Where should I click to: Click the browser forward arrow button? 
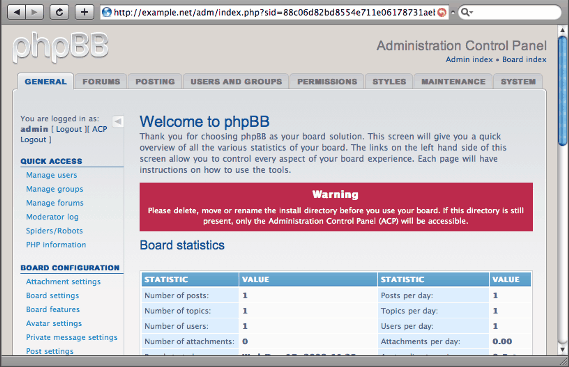click(34, 12)
